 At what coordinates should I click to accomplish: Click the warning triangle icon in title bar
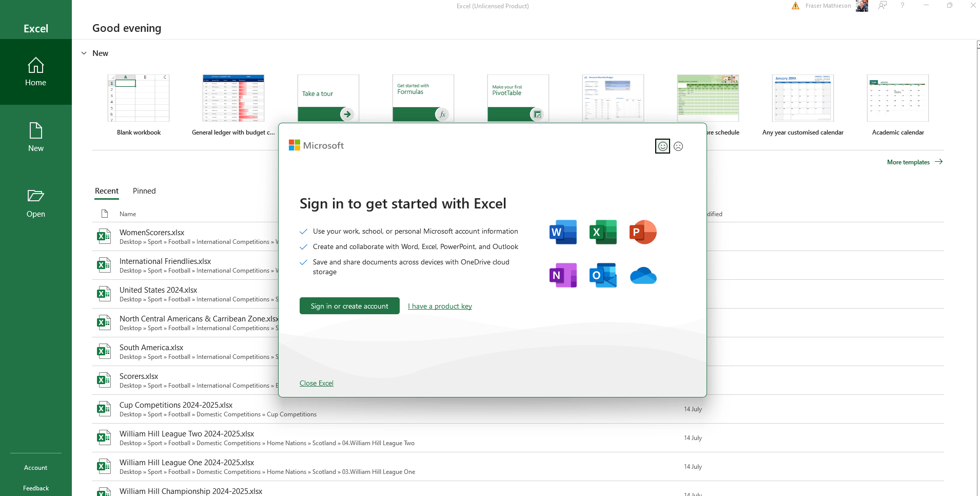795,6
